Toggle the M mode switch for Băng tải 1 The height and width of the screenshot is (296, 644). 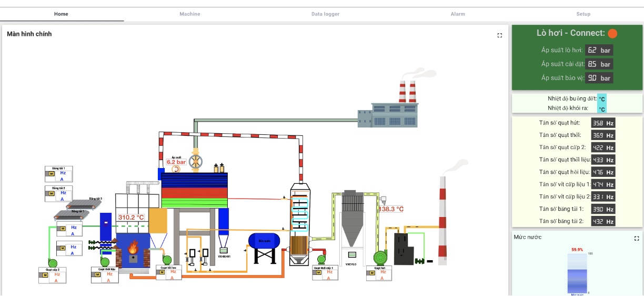[x=52, y=173]
